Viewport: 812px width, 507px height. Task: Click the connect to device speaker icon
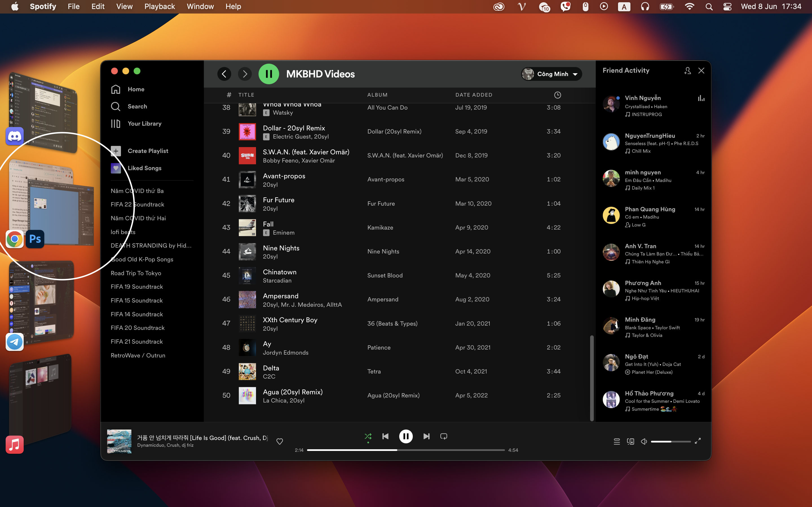click(630, 441)
